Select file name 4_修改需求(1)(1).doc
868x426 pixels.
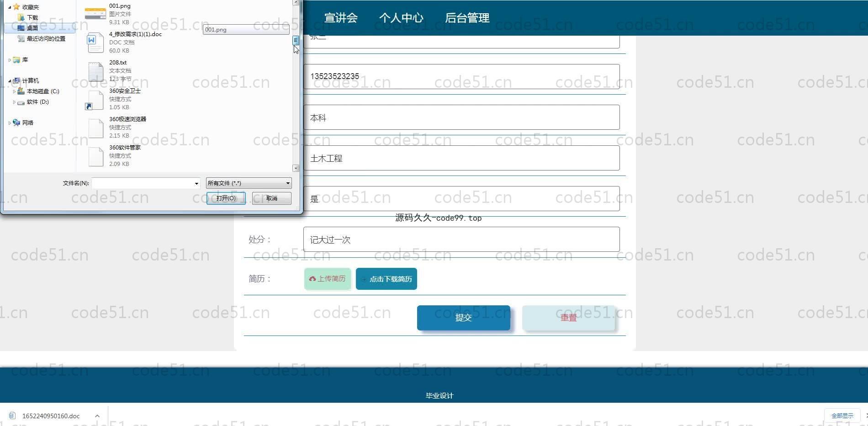point(135,34)
